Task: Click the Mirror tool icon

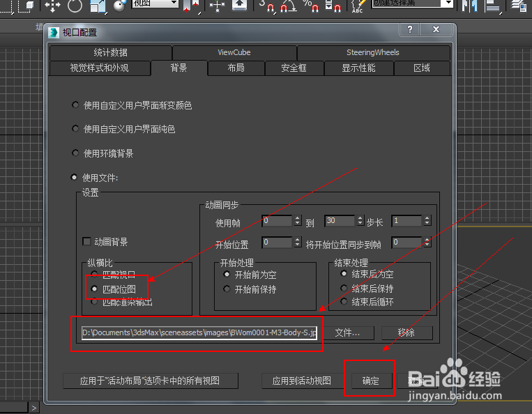Action: tap(470, 6)
